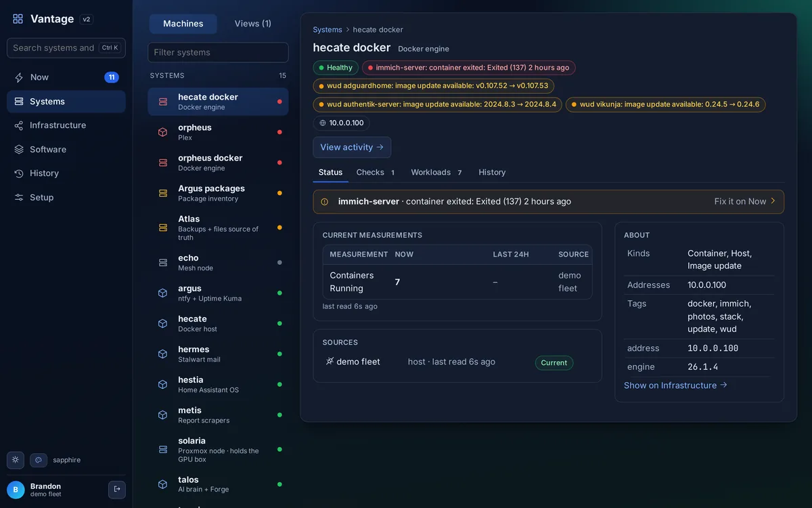Click the v2 version badge
The image size is (812, 508).
[87, 19]
